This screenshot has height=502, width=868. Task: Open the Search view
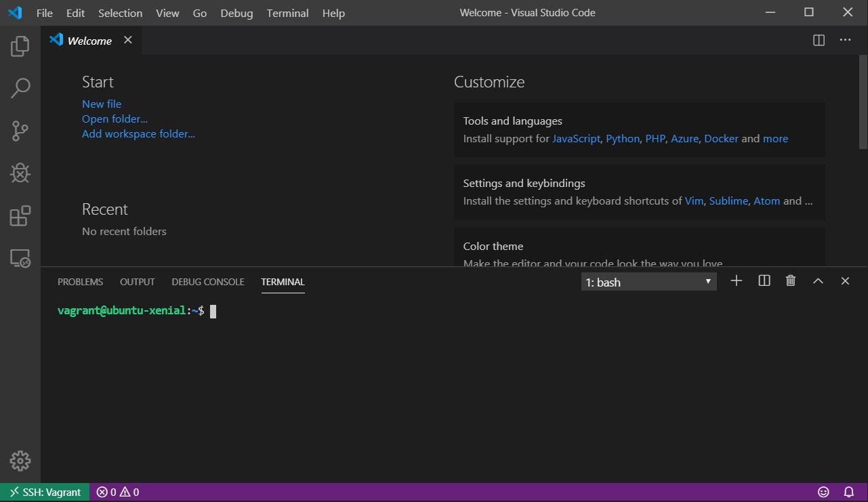point(19,88)
